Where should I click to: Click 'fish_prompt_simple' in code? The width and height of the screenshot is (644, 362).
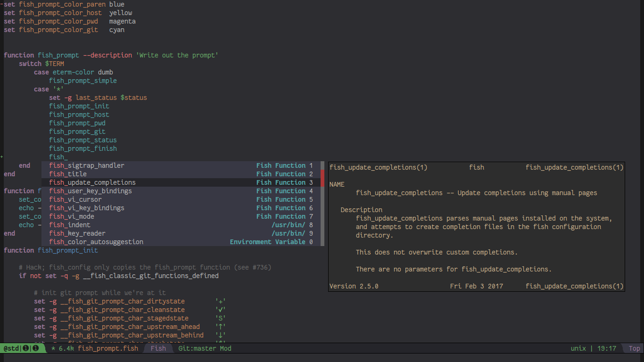[x=83, y=81]
